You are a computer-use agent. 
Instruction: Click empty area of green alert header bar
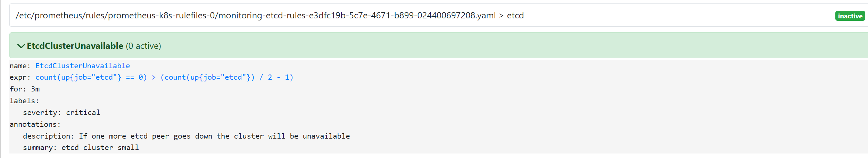pos(486,45)
